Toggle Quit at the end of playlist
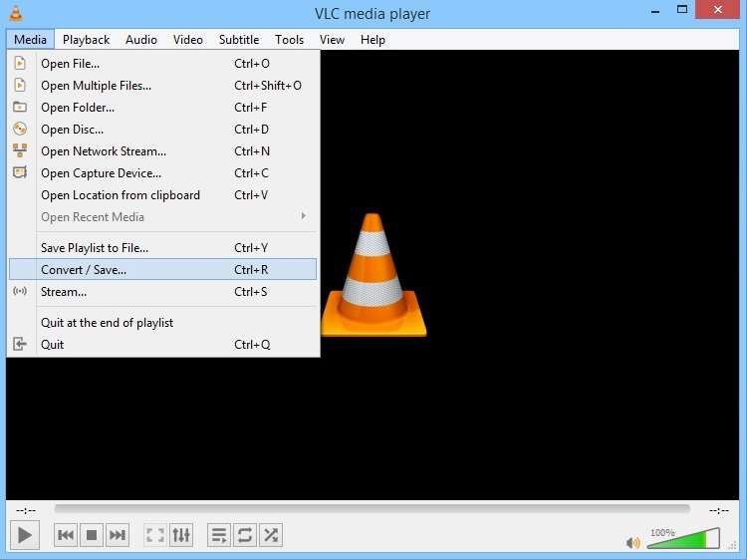Screen dimensions: 747x560 pos(163,323)
